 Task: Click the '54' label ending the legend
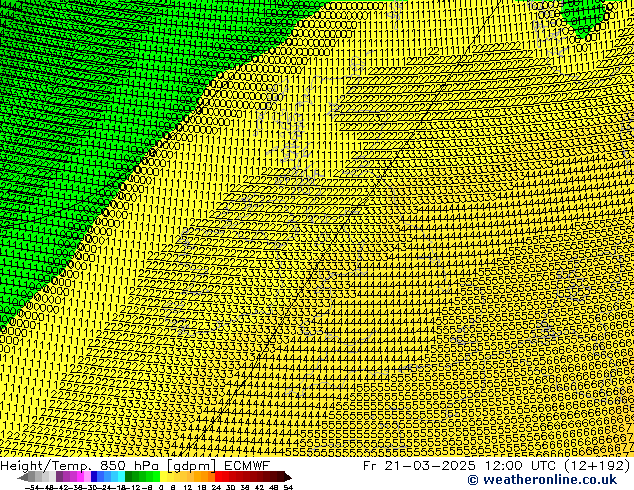[288, 487]
